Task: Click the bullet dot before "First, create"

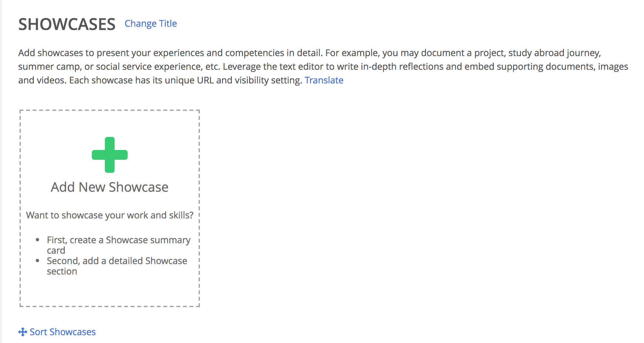Action: [x=38, y=240]
